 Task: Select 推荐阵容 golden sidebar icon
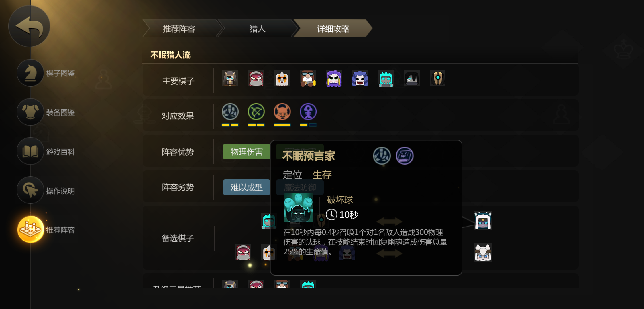point(30,230)
